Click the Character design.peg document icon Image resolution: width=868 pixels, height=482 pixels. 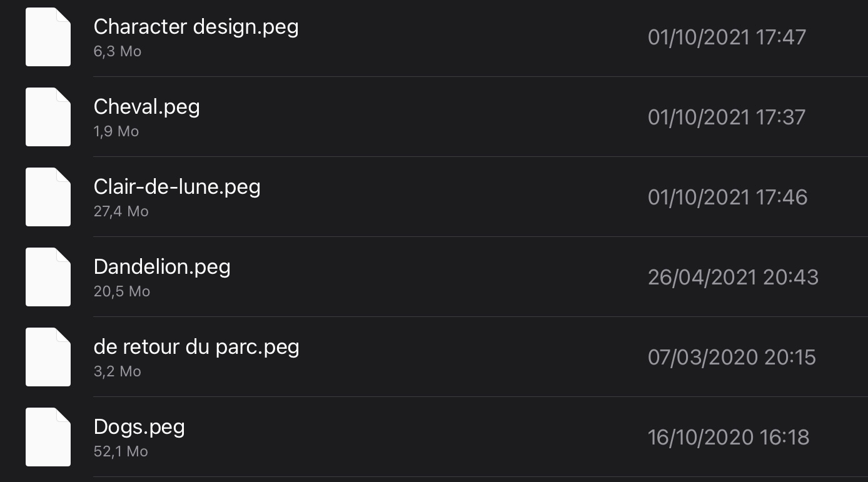coord(48,36)
